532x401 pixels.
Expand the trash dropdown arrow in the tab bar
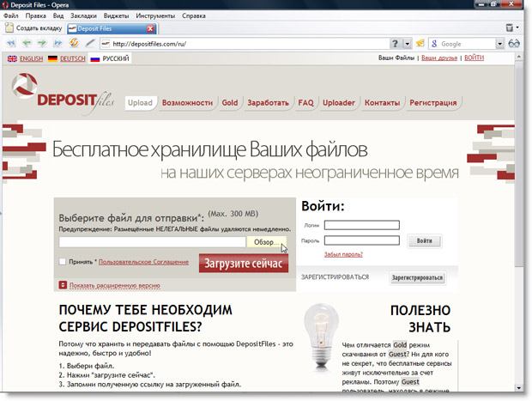tap(517, 27)
